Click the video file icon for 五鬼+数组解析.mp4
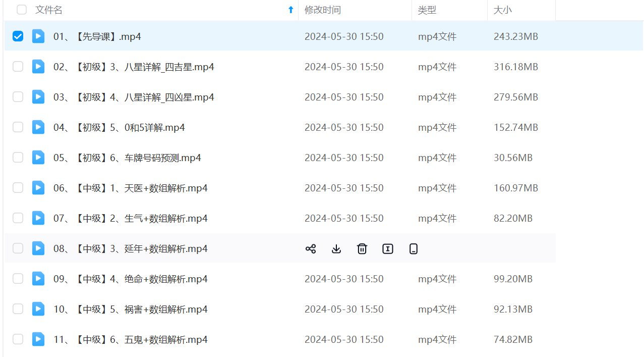 pyautogui.click(x=38, y=339)
